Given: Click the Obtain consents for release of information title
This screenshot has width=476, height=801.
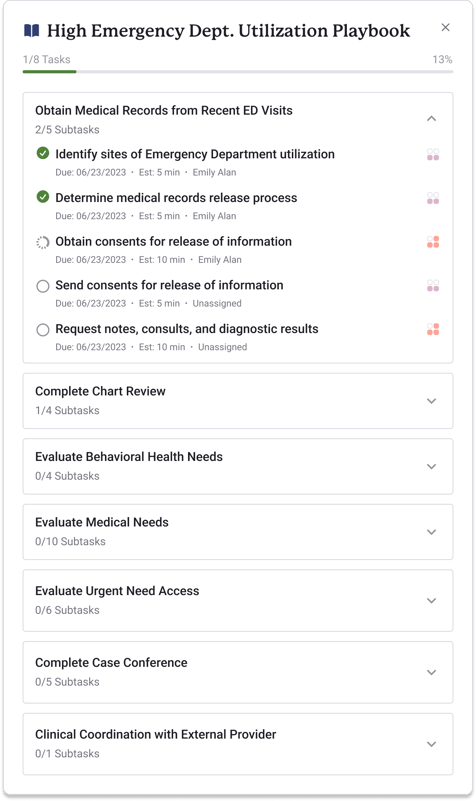Looking at the screenshot, I should click(174, 241).
